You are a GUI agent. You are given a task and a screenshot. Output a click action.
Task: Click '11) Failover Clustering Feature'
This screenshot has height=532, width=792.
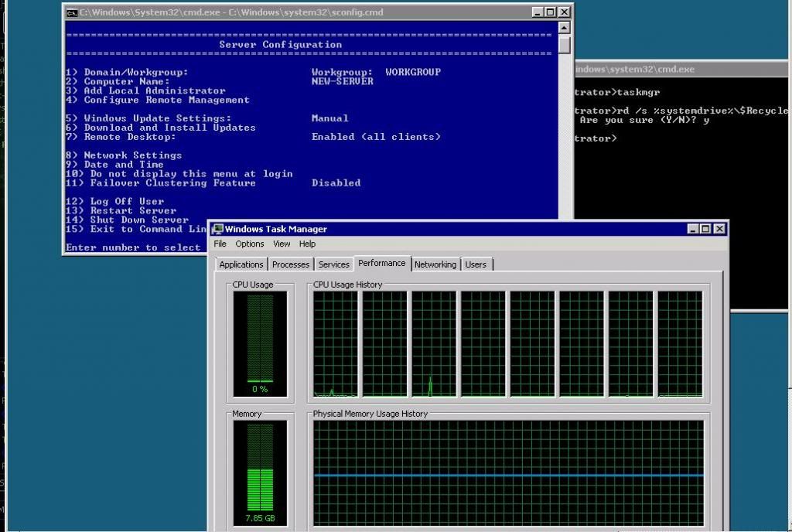coord(161,183)
